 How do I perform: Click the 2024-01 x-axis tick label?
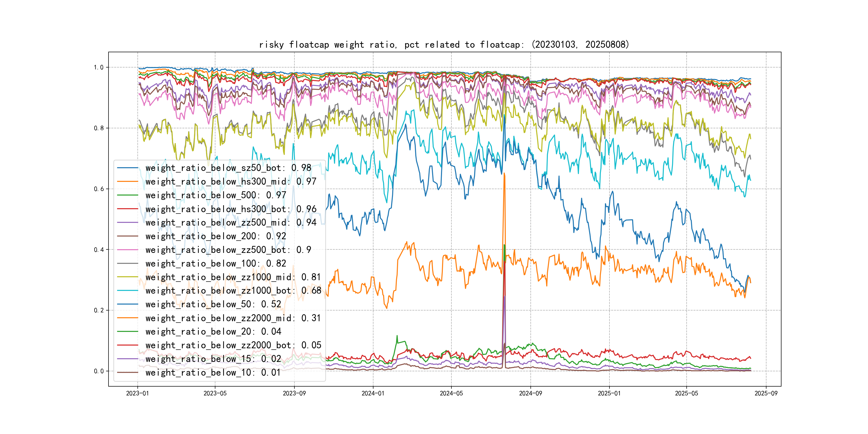coord(373,393)
